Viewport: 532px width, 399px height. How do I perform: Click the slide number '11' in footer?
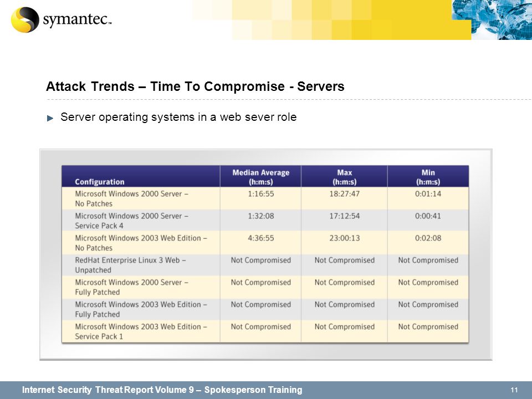514,390
